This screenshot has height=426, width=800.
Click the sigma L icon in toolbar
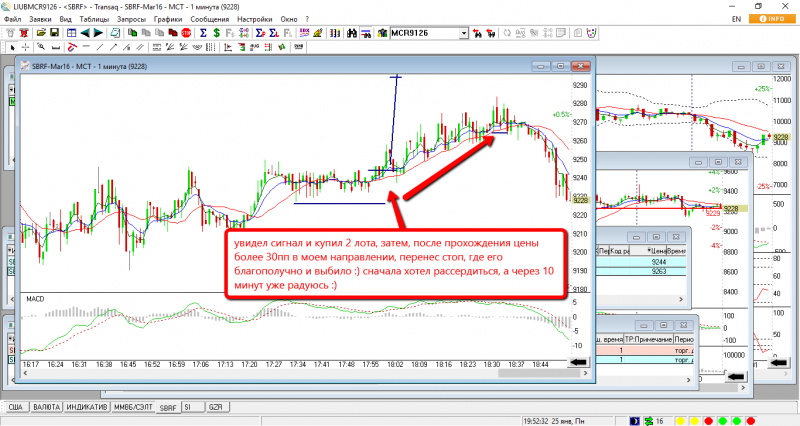(273, 33)
